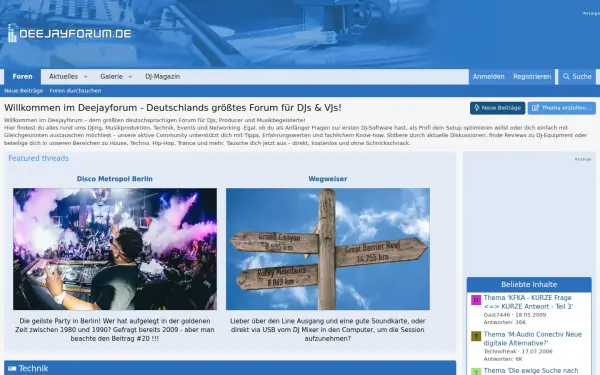Click the Neue Beiträge sub-navigation link

[x=23, y=91]
